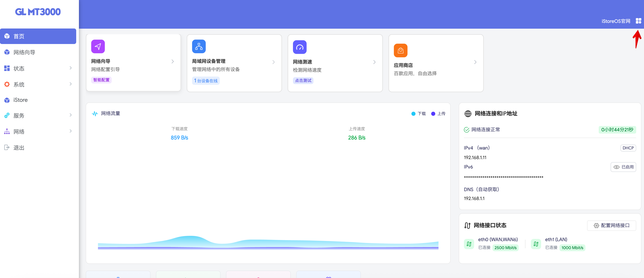Toggle IPv6 address visibility with 已启用 eye

[623, 167]
